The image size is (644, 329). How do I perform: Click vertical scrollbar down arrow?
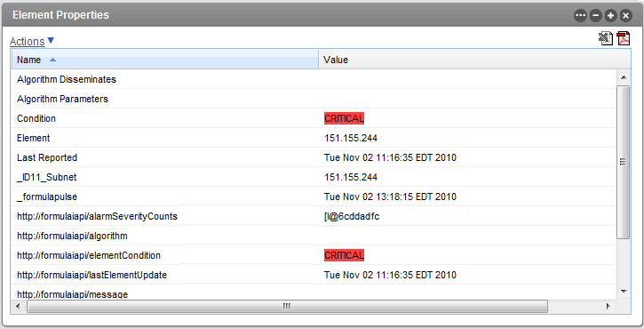pos(624,292)
